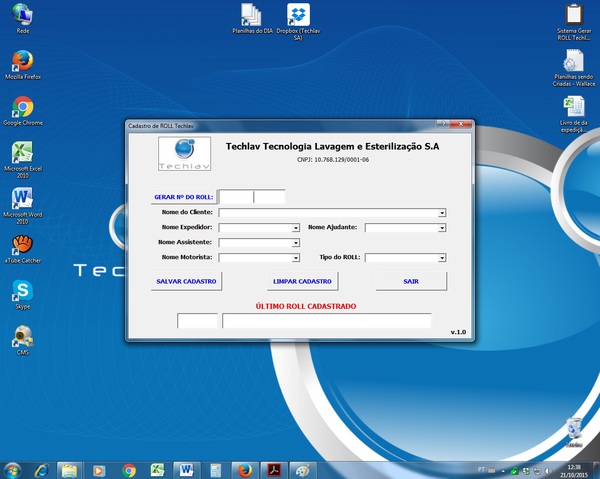This screenshot has height=479, width=600.
Task: Open Microsoft Word 2010 desktop shortcut
Action: tap(23, 205)
